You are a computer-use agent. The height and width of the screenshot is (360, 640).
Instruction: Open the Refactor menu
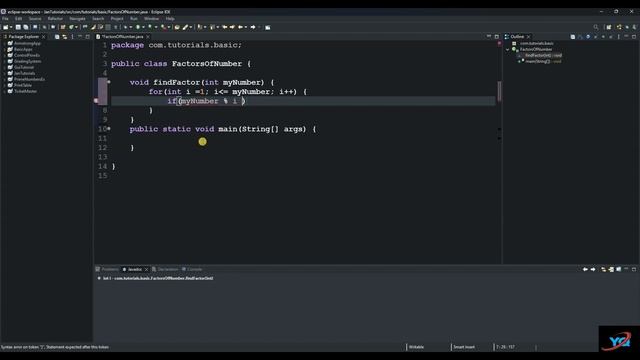55,18
